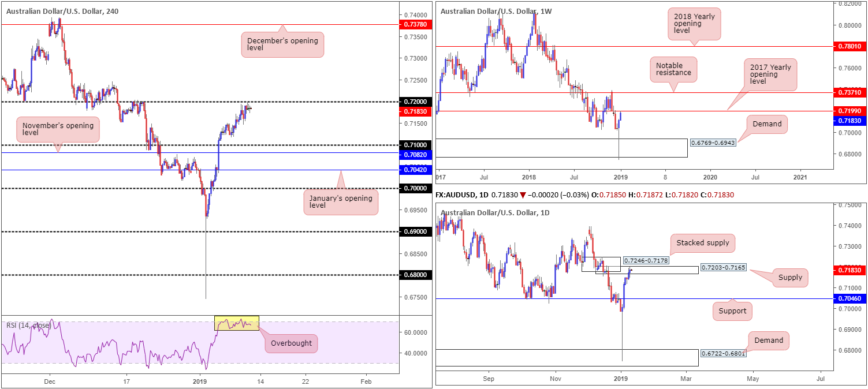
Task: Select the 0.82000 value on weekly axis
Action: coord(851,4)
